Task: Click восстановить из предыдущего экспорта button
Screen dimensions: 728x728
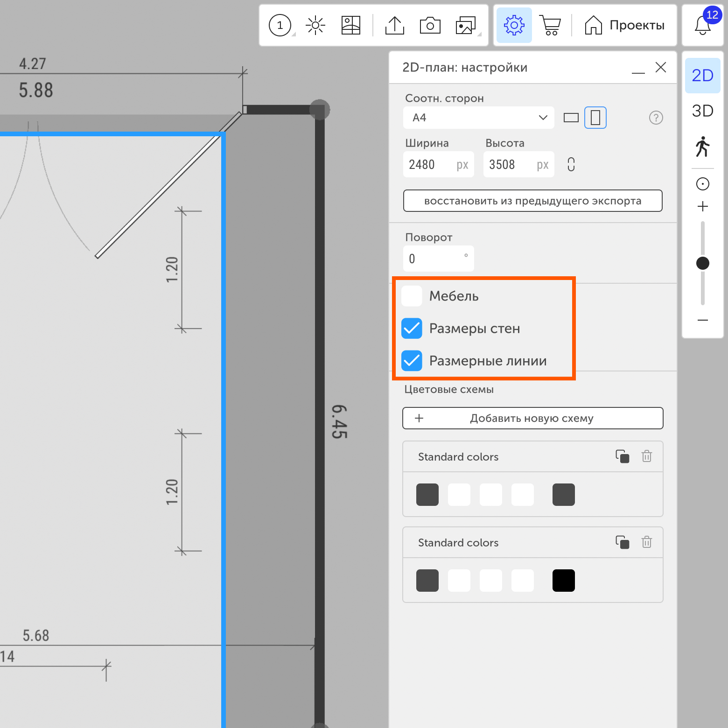Action: coord(532,201)
